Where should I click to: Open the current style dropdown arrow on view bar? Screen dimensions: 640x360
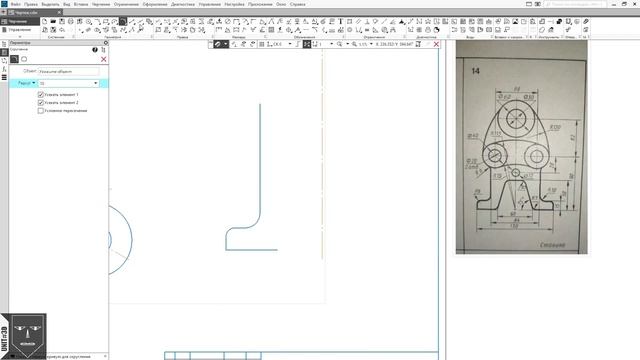[x=226, y=44]
